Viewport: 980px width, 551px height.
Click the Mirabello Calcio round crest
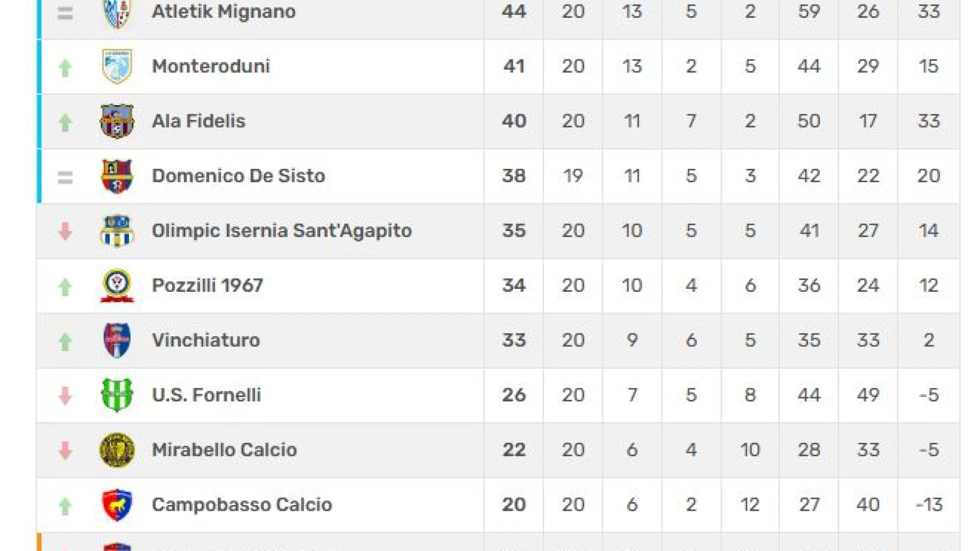pos(117,450)
